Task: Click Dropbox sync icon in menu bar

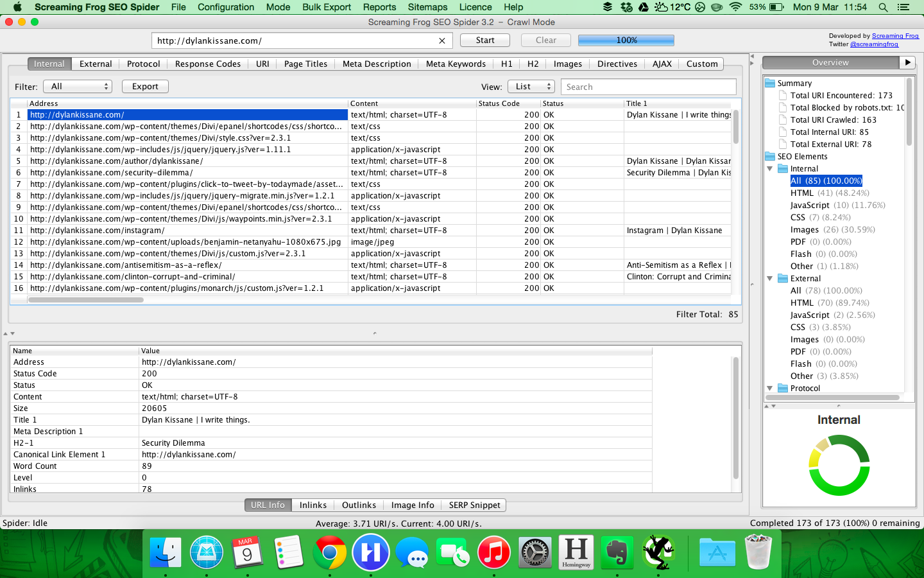Action: (x=626, y=7)
